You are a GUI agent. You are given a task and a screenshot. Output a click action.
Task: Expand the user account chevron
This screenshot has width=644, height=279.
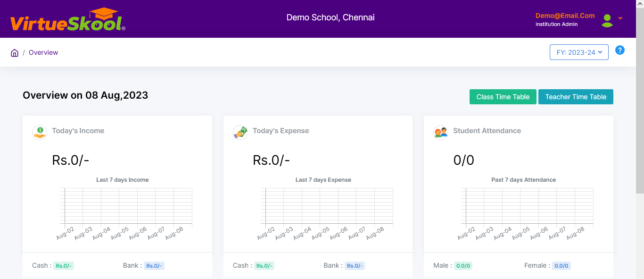coord(620,18)
